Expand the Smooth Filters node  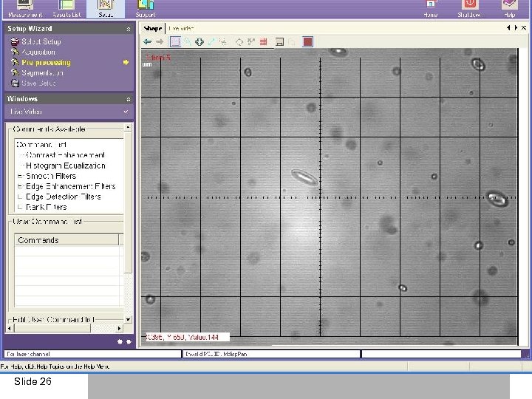[20, 176]
